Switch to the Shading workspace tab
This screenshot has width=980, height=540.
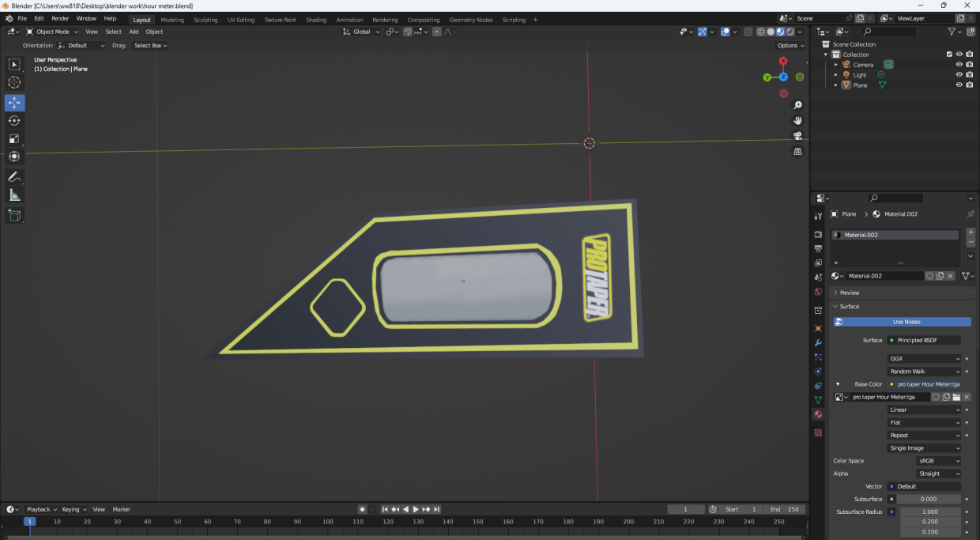(x=316, y=20)
